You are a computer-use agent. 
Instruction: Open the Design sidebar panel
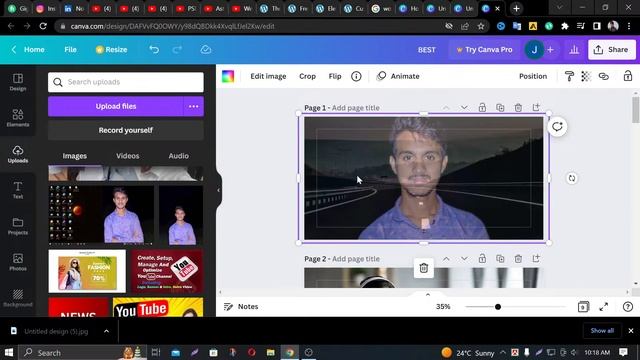tap(18, 82)
